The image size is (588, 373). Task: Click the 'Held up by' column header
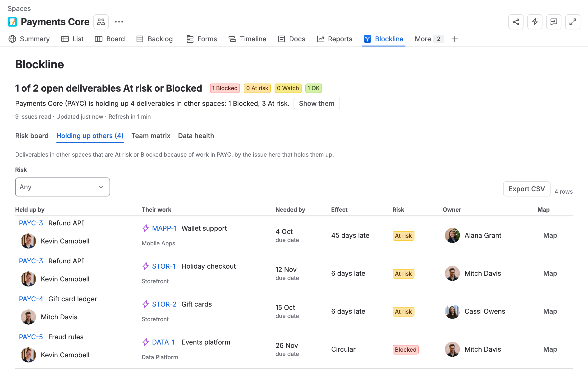[x=30, y=210]
